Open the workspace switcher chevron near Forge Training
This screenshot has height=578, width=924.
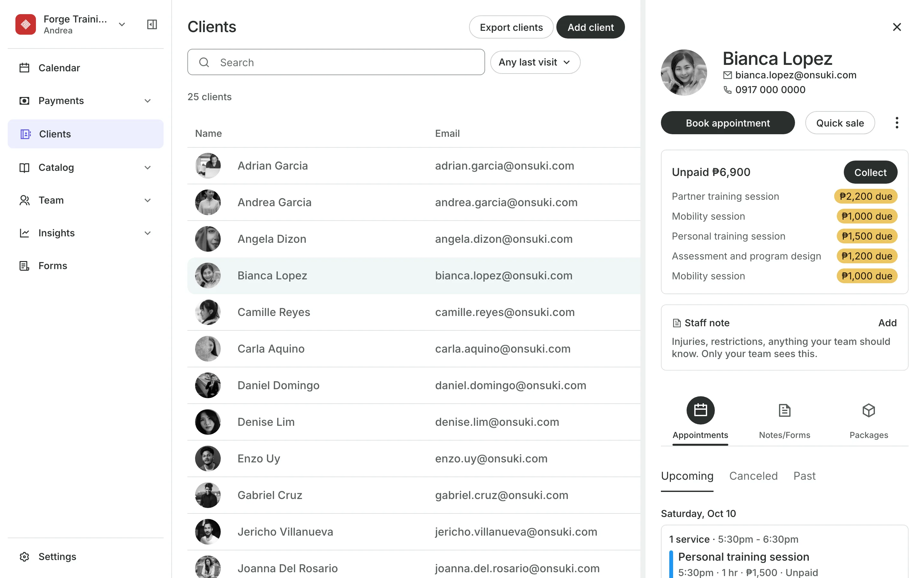click(122, 24)
